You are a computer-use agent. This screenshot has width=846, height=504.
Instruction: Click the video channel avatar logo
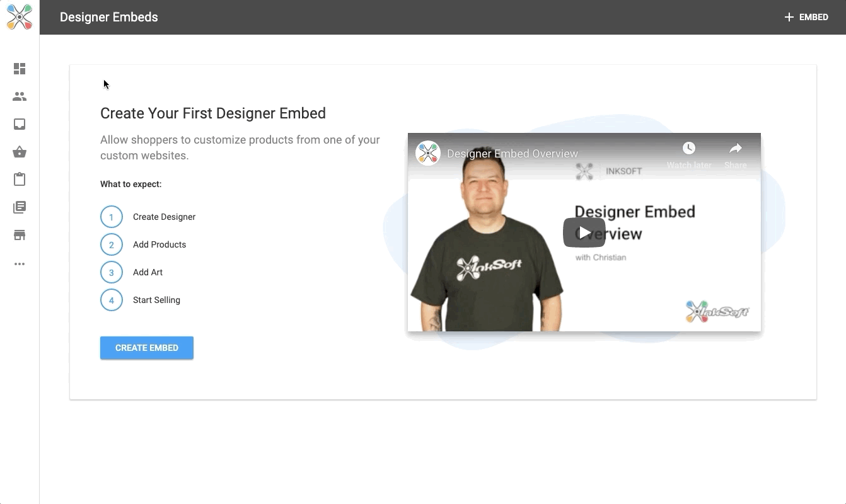427,153
